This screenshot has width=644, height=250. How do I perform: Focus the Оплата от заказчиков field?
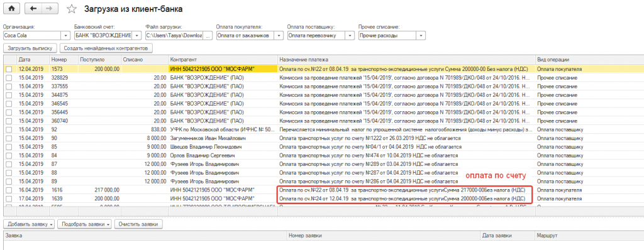coord(245,36)
